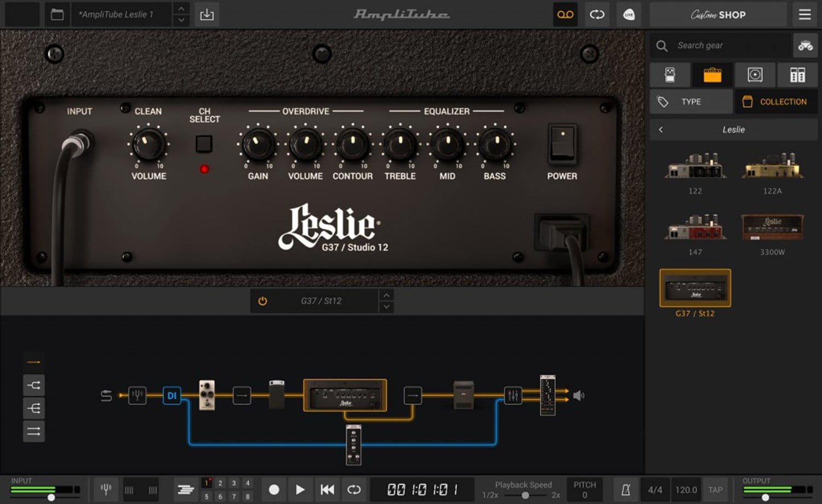Toggle the G37 / St12 bypass power button
The image size is (822, 504).
[262, 301]
